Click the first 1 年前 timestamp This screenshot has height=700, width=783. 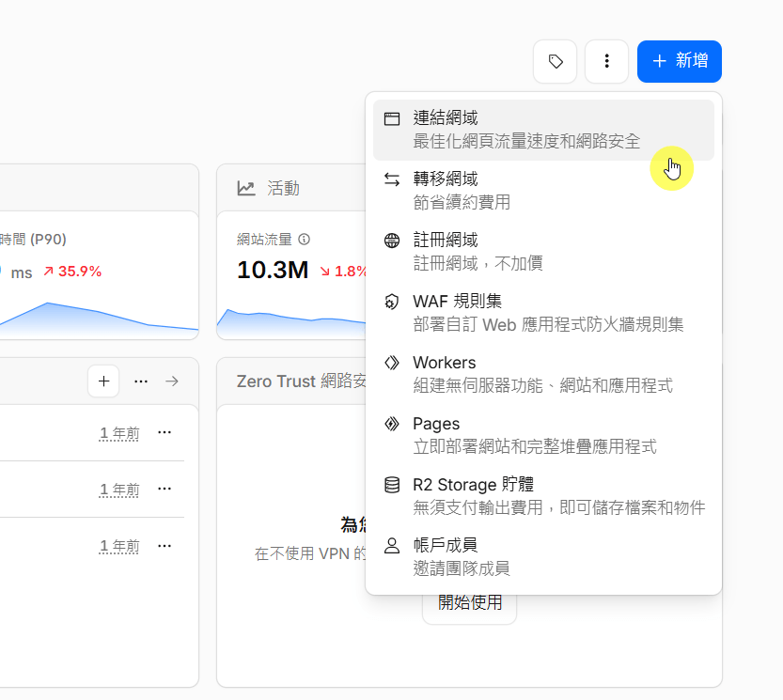point(119,433)
